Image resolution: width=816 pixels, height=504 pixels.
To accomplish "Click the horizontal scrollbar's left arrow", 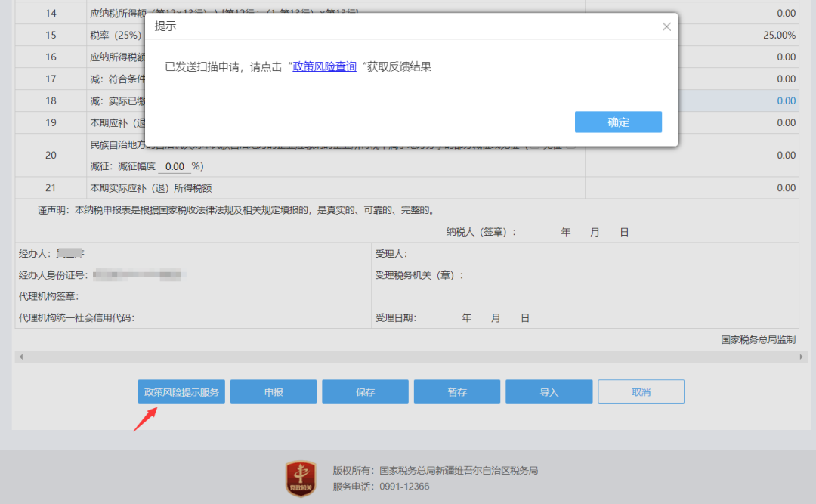I will point(20,356).
